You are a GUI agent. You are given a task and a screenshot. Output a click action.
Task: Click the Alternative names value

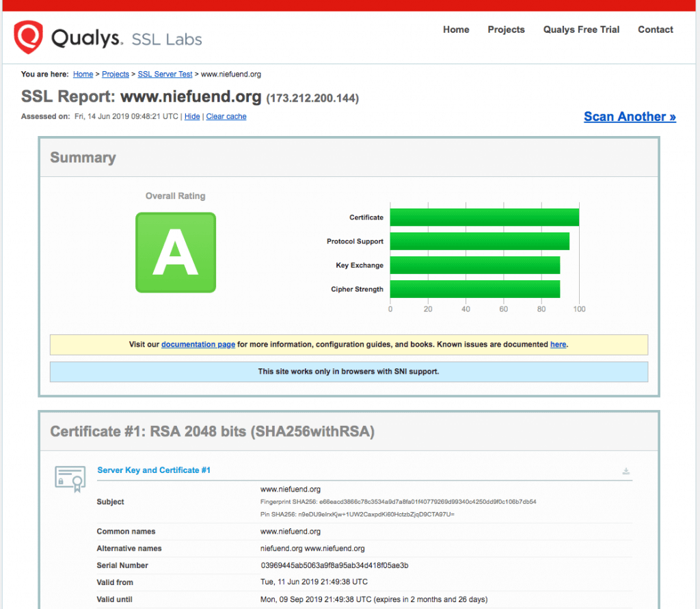coord(312,548)
